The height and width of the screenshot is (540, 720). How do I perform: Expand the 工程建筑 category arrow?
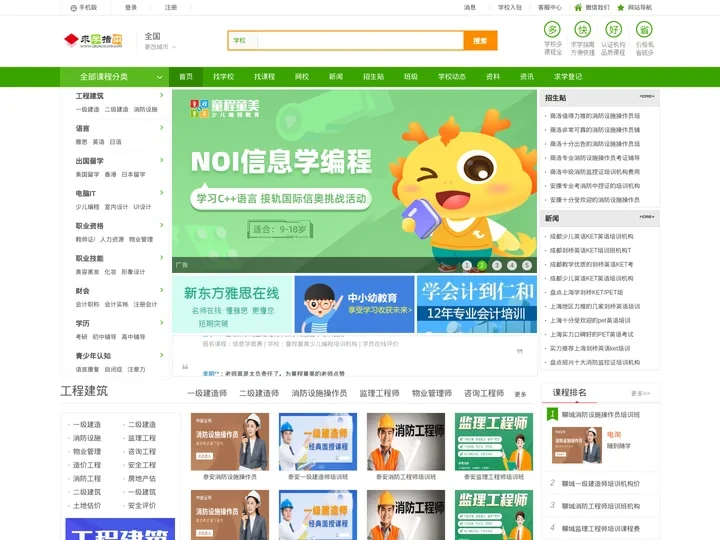coord(162,95)
